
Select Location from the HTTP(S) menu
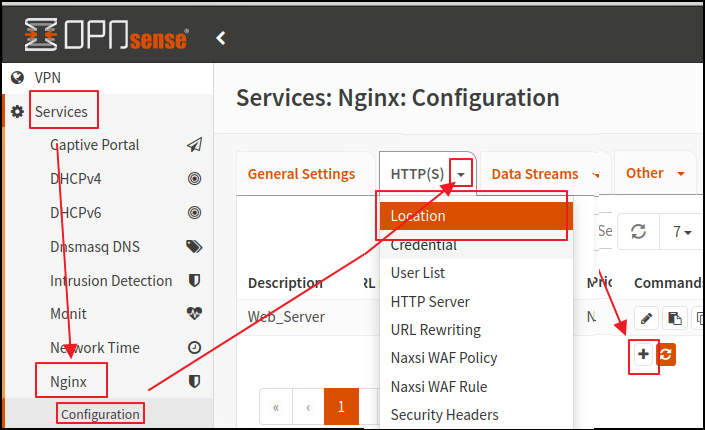pos(476,216)
